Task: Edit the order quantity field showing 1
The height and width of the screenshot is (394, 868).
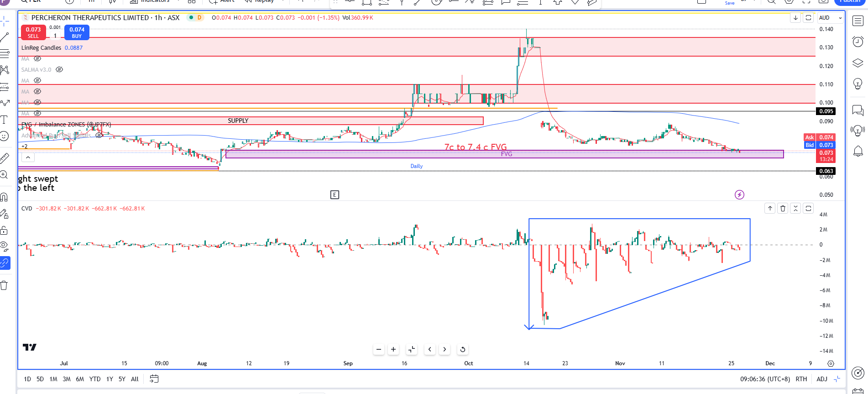Action: (55, 36)
